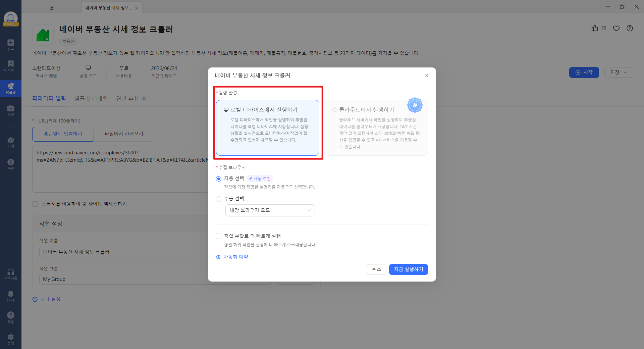This screenshot has width=644, height=349.
Task: Open the 추천 dollar sidebar icon
Action: pyautogui.click(x=11, y=164)
